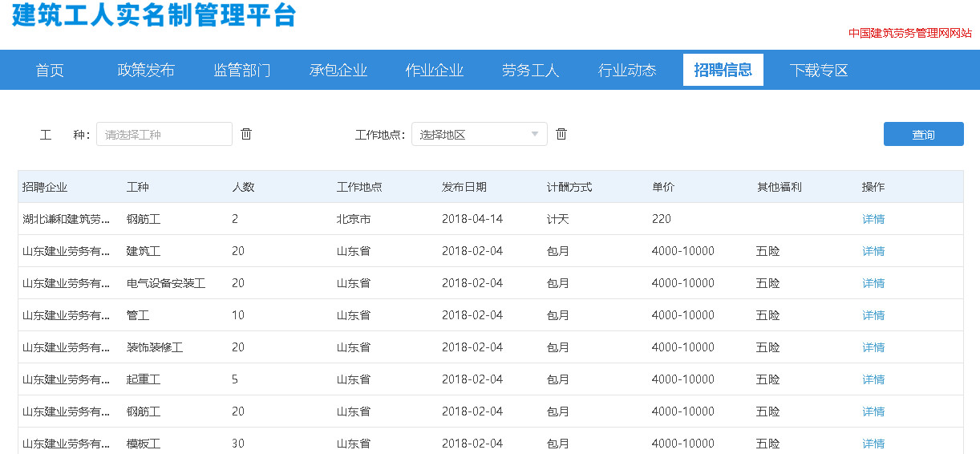The width and height of the screenshot is (980, 454).
Task: Click the 管工 cell
Action: click(138, 315)
